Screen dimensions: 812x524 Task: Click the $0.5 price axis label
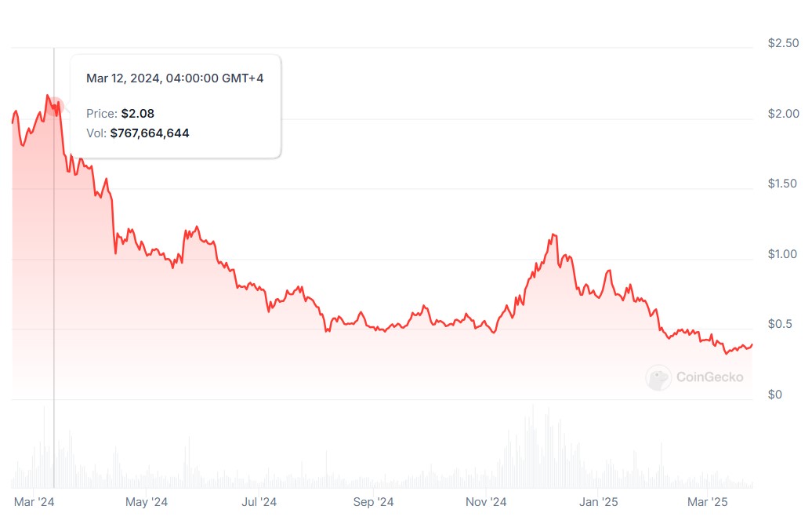(780, 324)
